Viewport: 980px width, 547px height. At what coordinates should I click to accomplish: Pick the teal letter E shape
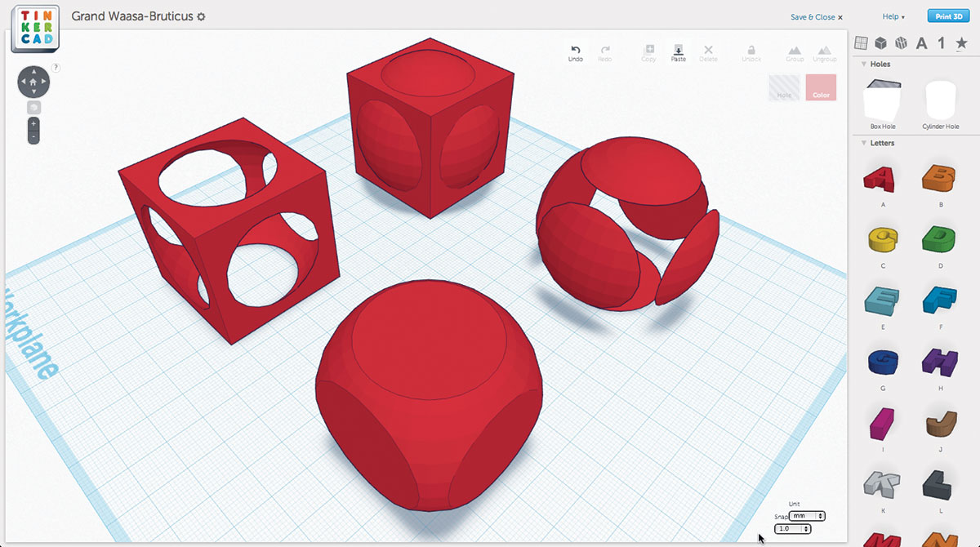click(x=883, y=300)
